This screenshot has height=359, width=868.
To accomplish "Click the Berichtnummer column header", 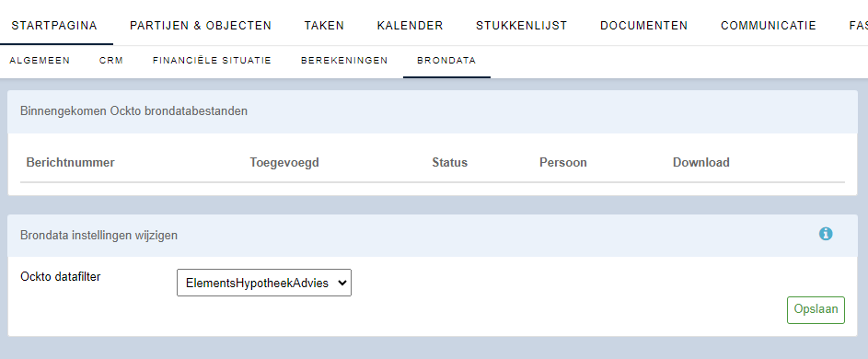I will point(70,162).
